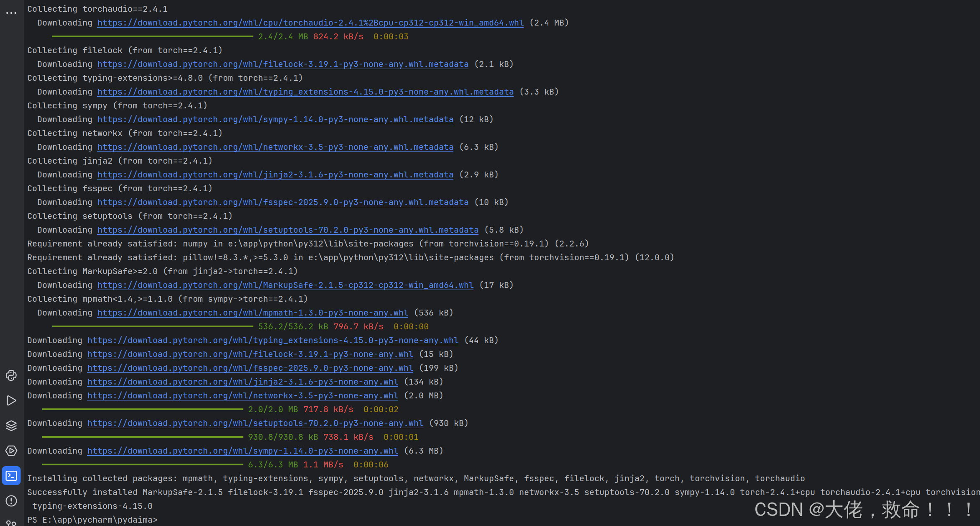Open the fsspec-2025.9.0 whl.metadata link
The image size is (980, 526).
pyautogui.click(x=282, y=203)
